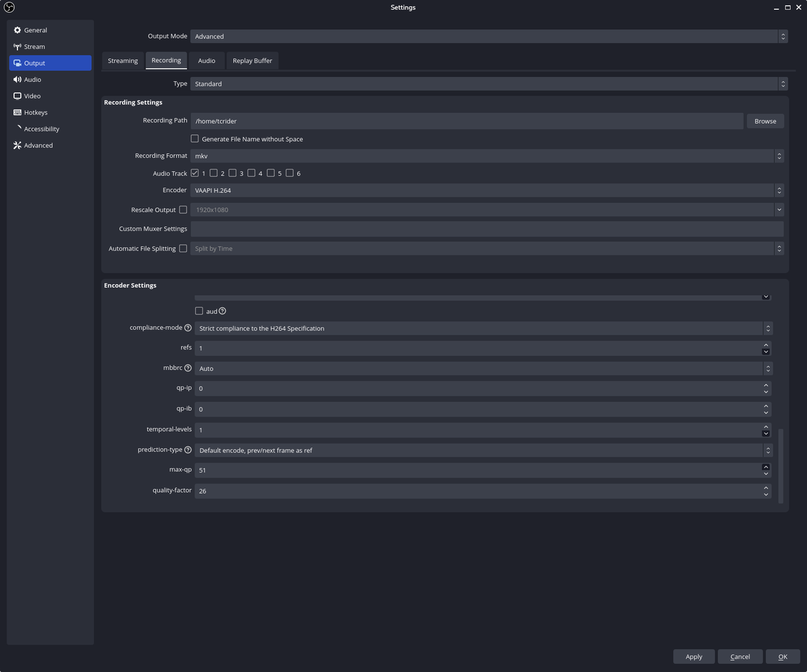Click the help icon next to aud

[223, 311]
